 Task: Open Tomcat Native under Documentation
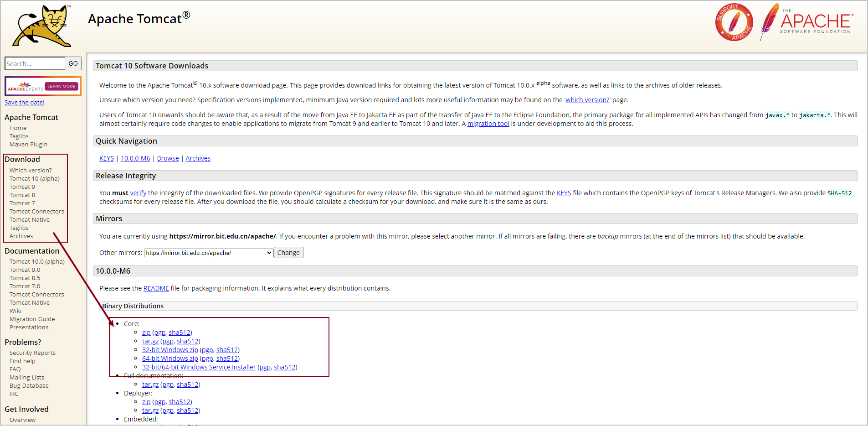click(x=30, y=303)
